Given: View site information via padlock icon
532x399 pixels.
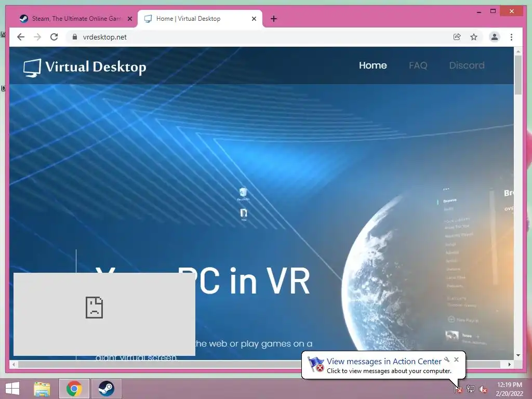Looking at the screenshot, I should click(75, 37).
